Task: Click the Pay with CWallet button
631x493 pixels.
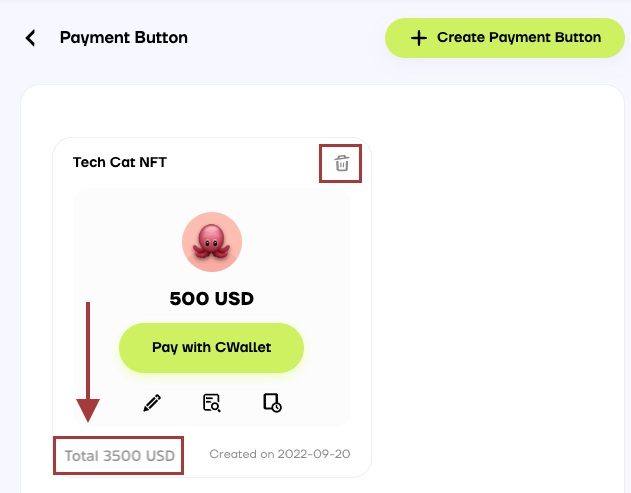Action: click(211, 348)
